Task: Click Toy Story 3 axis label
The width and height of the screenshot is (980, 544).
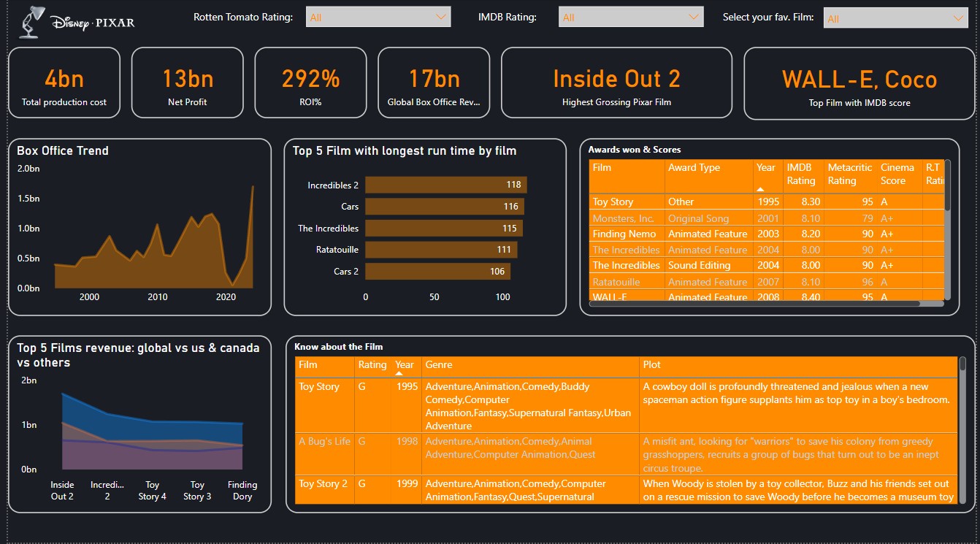Action: coord(197,491)
